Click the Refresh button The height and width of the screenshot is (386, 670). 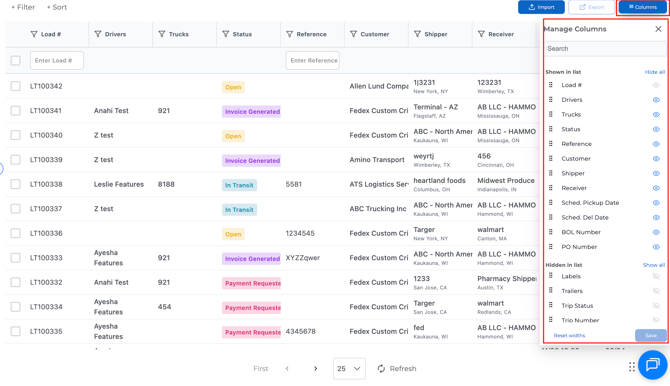pos(397,368)
